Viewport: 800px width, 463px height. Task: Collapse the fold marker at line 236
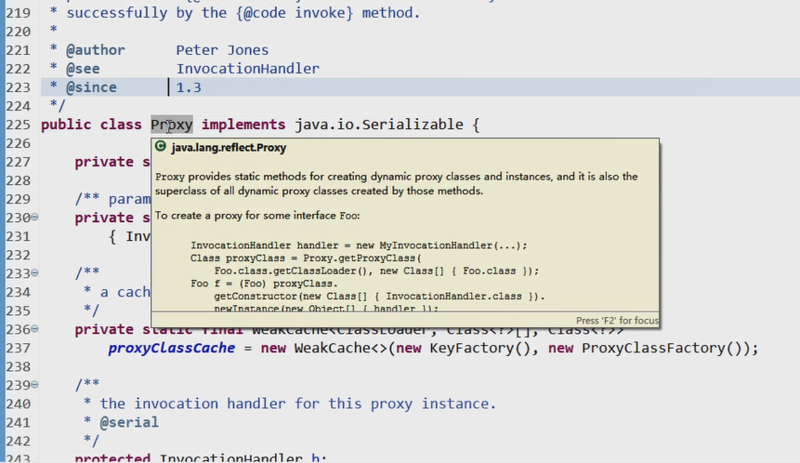35,329
